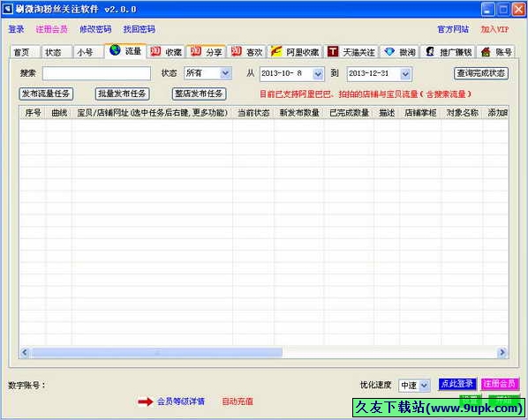528x420 pixels.
Task: Expand the start date 2013-10-8 picker
Action: point(318,74)
